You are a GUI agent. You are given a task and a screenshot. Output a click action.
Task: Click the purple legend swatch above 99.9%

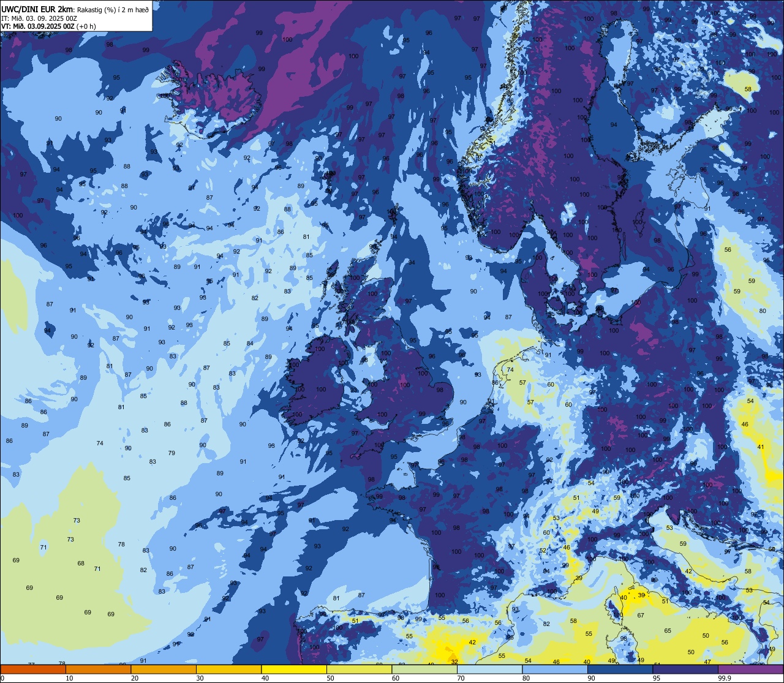[x=750, y=669]
